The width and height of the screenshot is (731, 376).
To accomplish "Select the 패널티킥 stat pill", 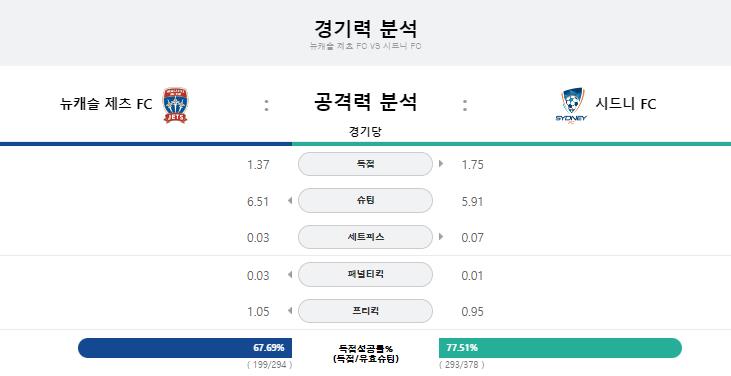I will pos(365,274).
